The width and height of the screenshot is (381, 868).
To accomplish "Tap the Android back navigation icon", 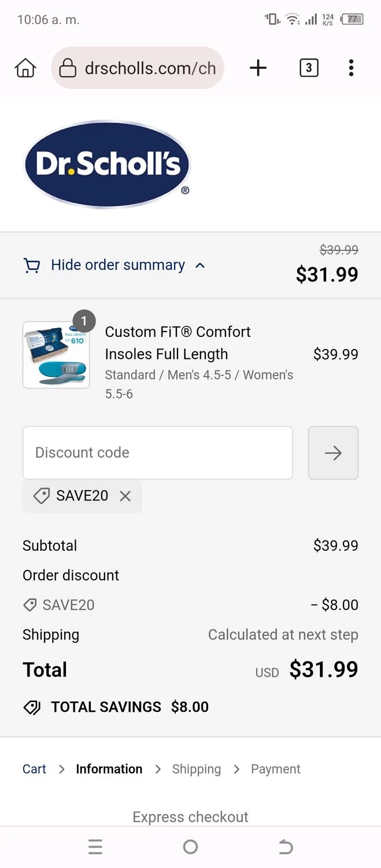I will [x=286, y=847].
